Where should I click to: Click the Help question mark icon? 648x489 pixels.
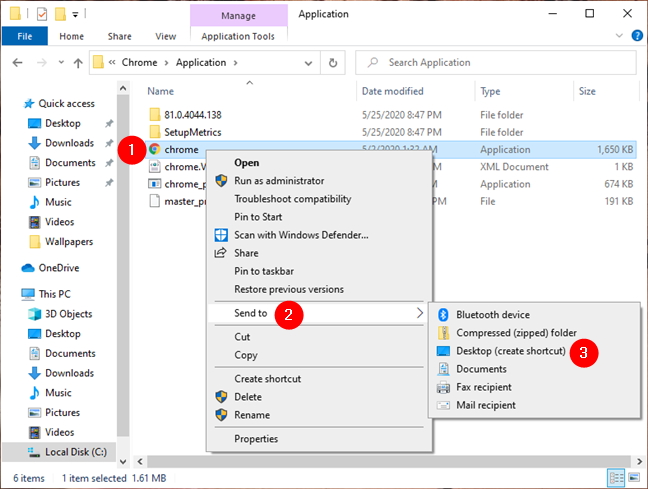click(x=637, y=36)
